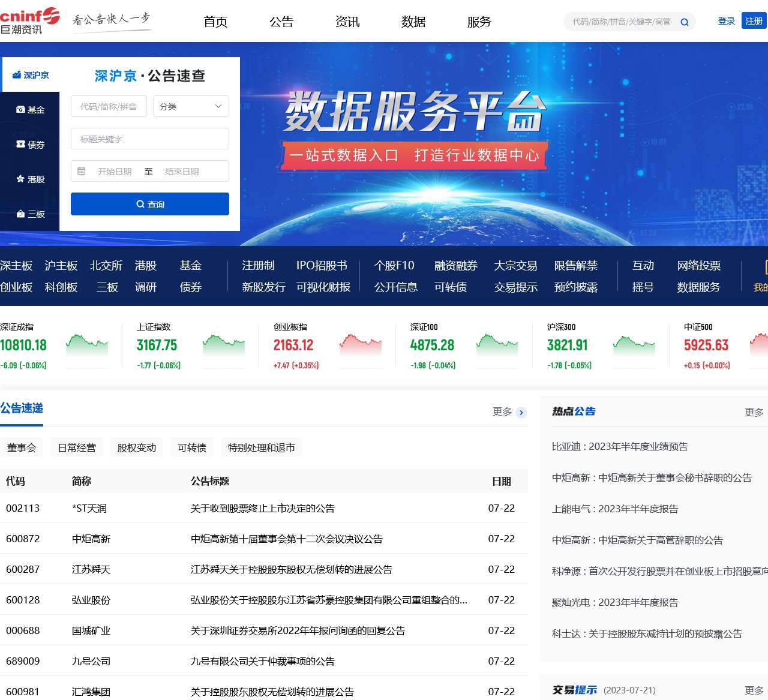Open 江苏舜天关于控股股东股权无偿划转的进展公告
This screenshot has height=700, width=768.
pyautogui.click(x=292, y=569)
